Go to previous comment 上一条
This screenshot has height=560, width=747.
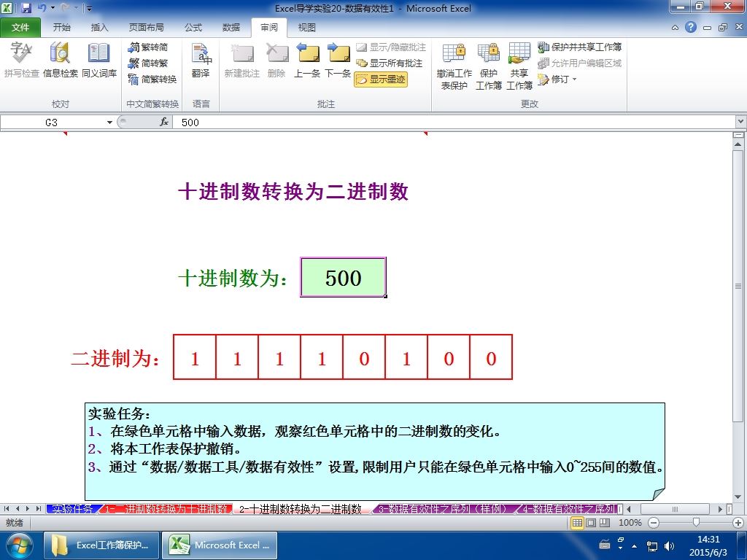(x=307, y=60)
